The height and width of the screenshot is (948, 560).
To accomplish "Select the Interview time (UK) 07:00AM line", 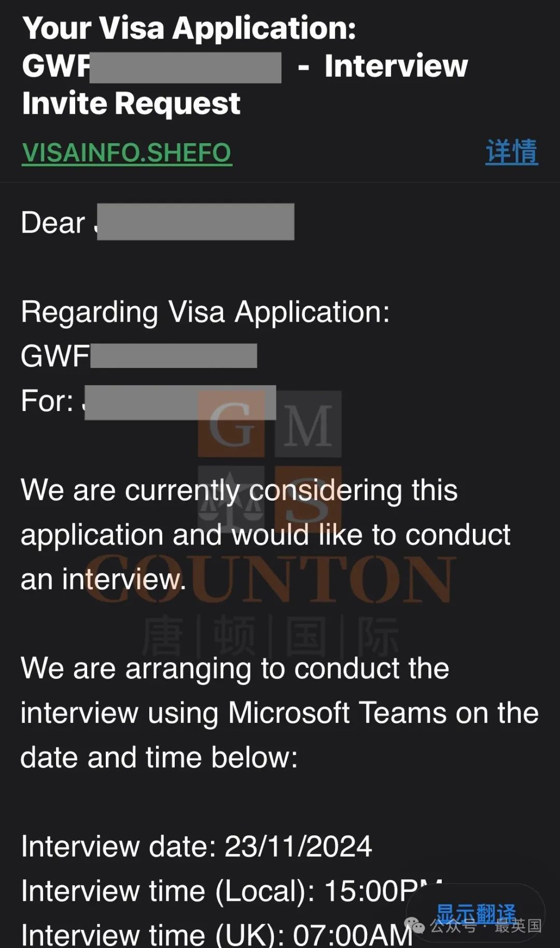I will [x=217, y=934].
